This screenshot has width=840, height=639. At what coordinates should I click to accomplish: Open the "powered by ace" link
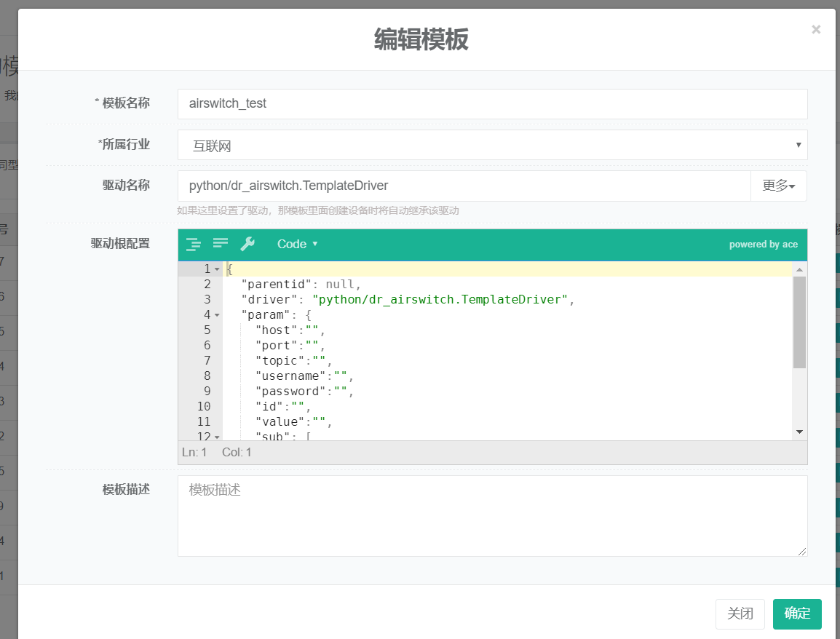coord(763,245)
